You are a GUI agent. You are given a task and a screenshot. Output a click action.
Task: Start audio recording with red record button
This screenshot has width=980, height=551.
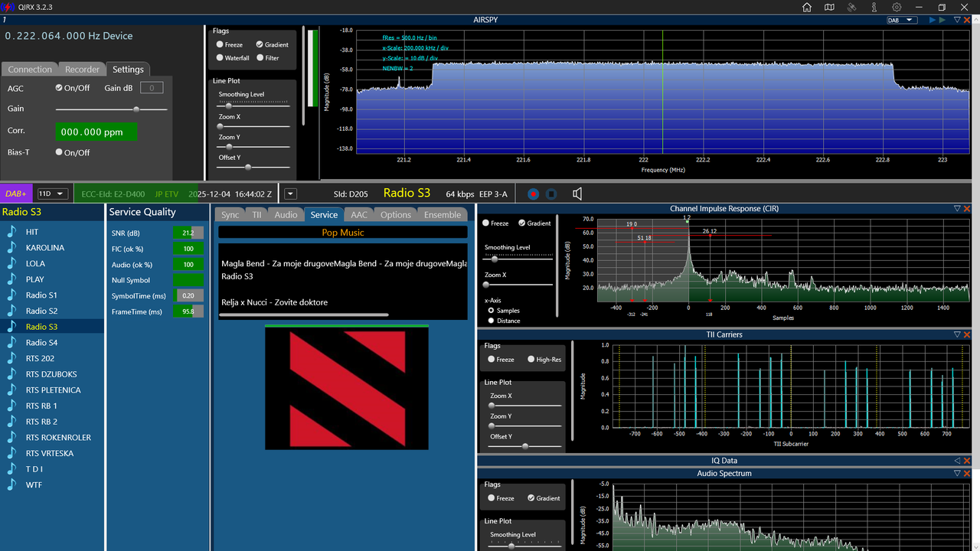pyautogui.click(x=533, y=194)
